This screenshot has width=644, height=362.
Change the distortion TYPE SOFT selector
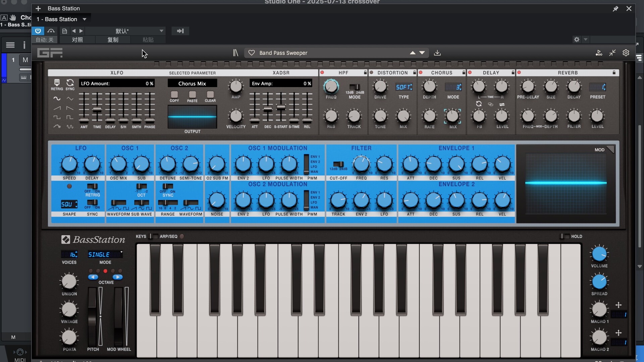[x=404, y=87]
